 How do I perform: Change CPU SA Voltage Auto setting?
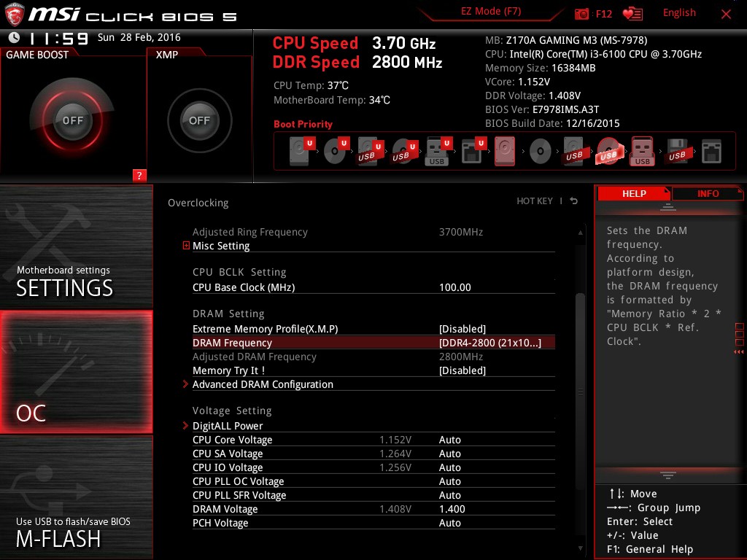(449, 454)
